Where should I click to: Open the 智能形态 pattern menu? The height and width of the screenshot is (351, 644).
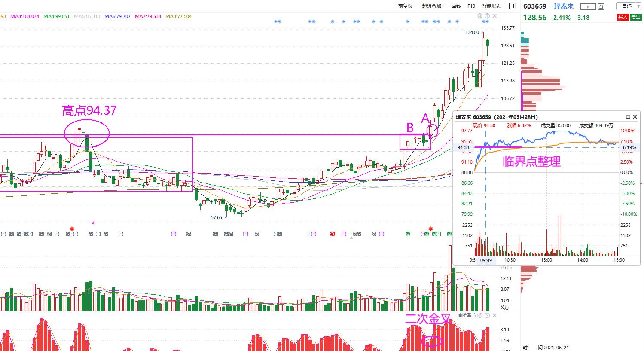click(x=491, y=6)
